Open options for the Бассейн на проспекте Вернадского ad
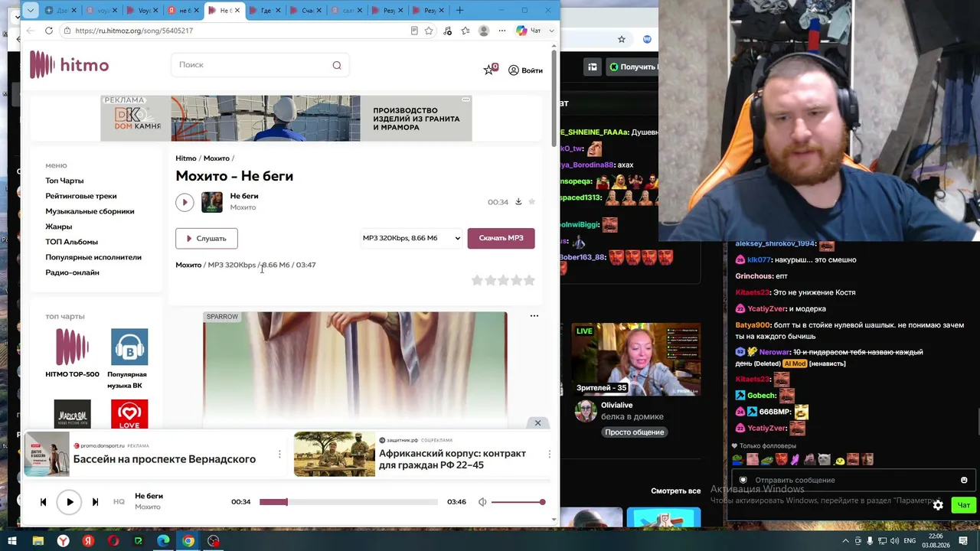 pos(279,454)
